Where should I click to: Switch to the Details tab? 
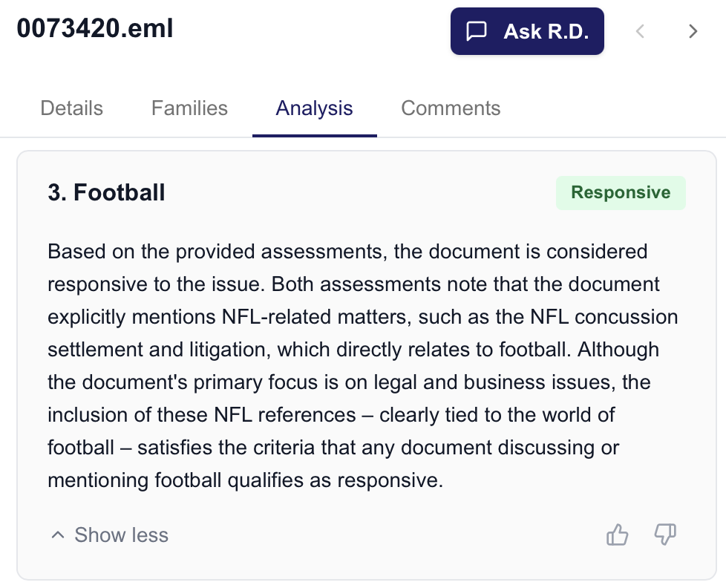click(x=71, y=108)
